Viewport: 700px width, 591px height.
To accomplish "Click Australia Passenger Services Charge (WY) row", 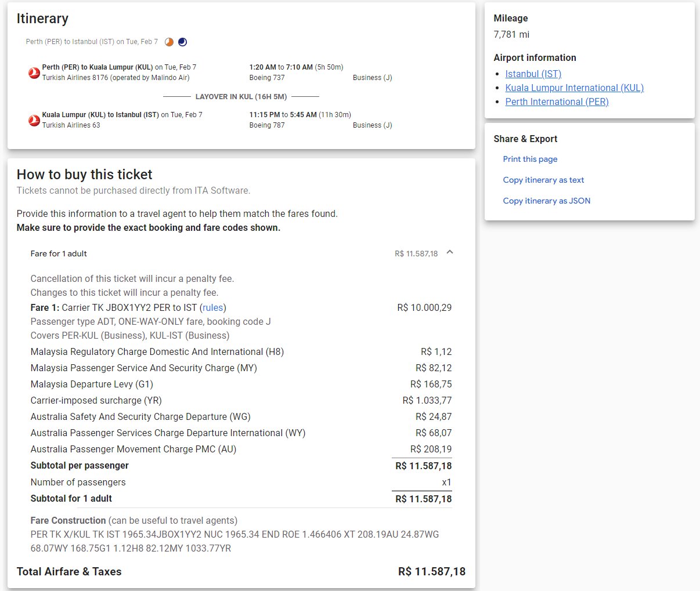I will [241, 433].
